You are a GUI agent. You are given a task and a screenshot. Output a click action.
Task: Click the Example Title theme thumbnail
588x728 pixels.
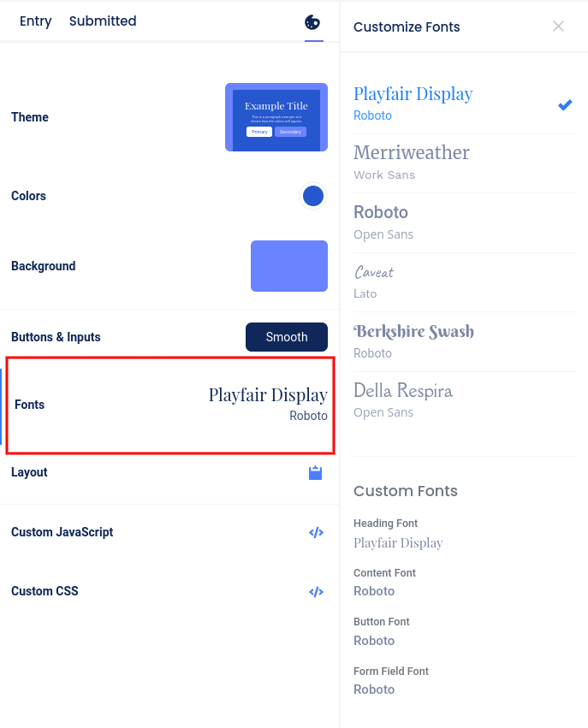pos(276,117)
